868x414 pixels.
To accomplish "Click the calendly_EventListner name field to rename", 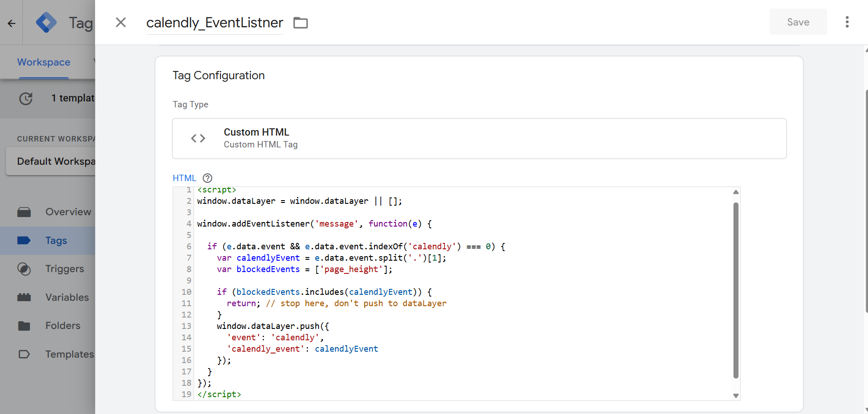I will [x=215, y=22].
